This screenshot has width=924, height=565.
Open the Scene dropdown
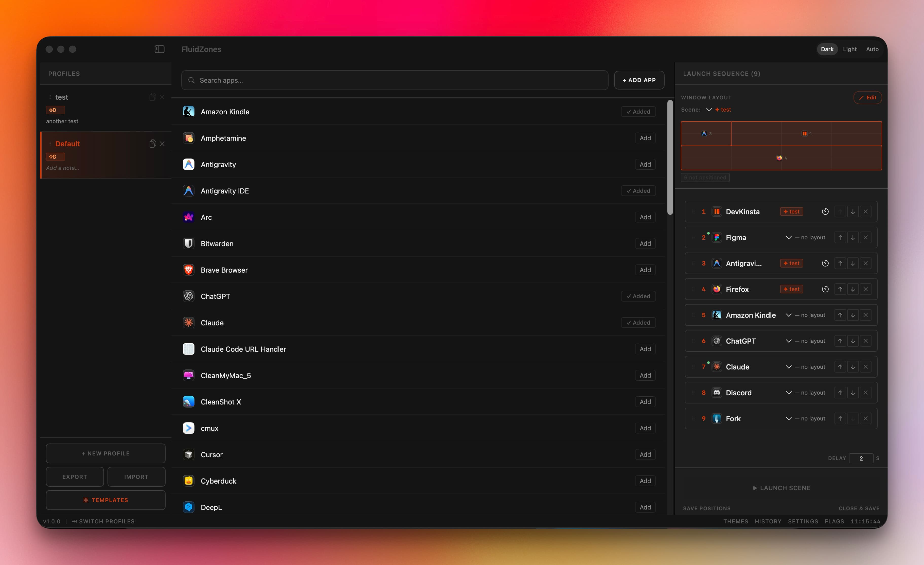718,110
